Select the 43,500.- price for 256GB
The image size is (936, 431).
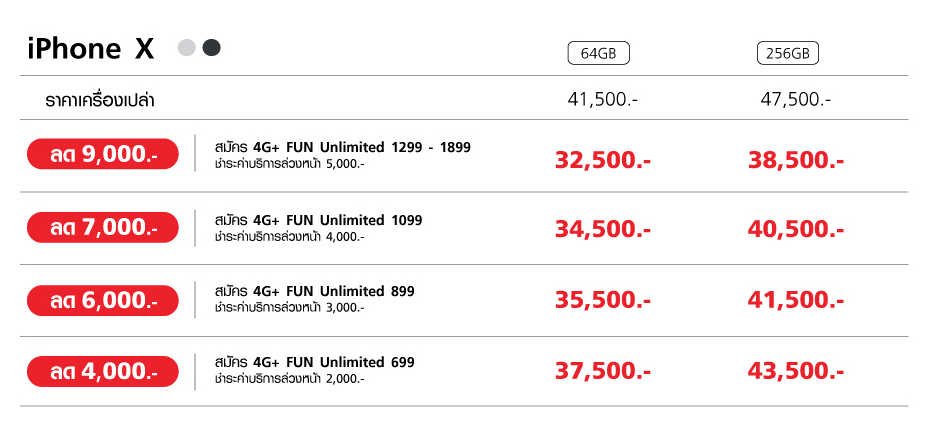pos(796,371)
